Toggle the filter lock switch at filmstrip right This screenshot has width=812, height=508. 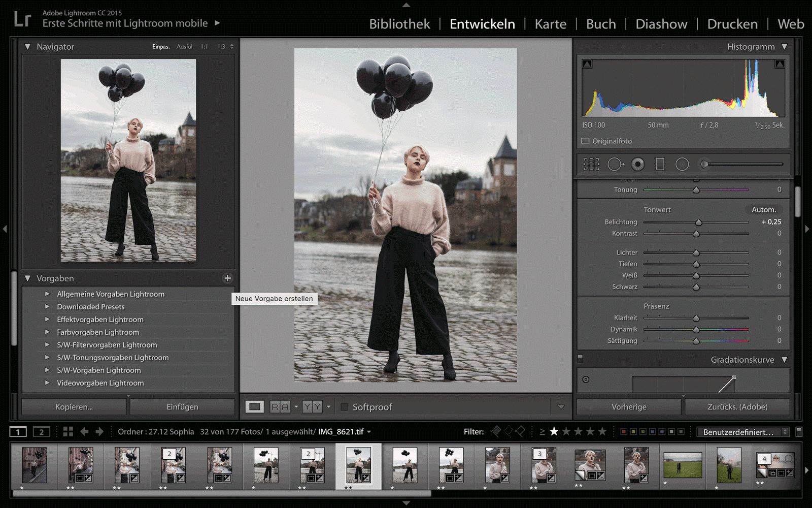coord(799,432)
